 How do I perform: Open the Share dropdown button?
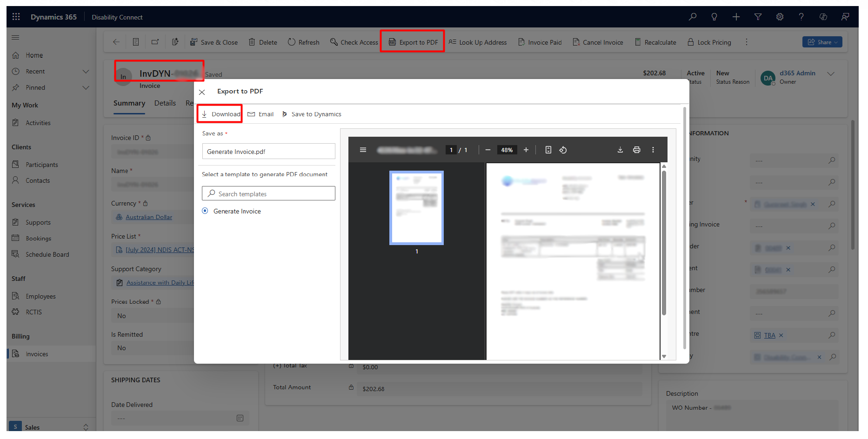822,42
